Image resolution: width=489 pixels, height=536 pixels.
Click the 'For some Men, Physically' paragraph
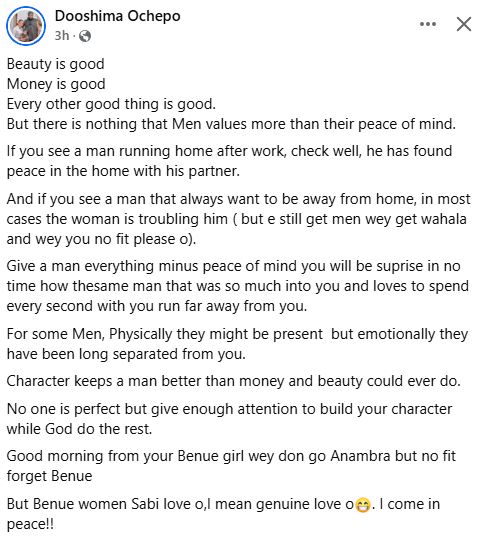tap(237, 344)
